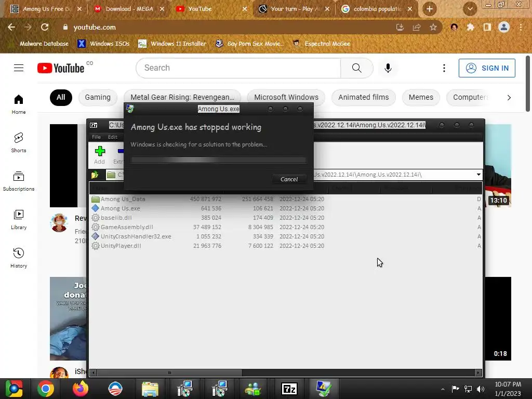Open the File menu in 7-Zip

(96, 137)
